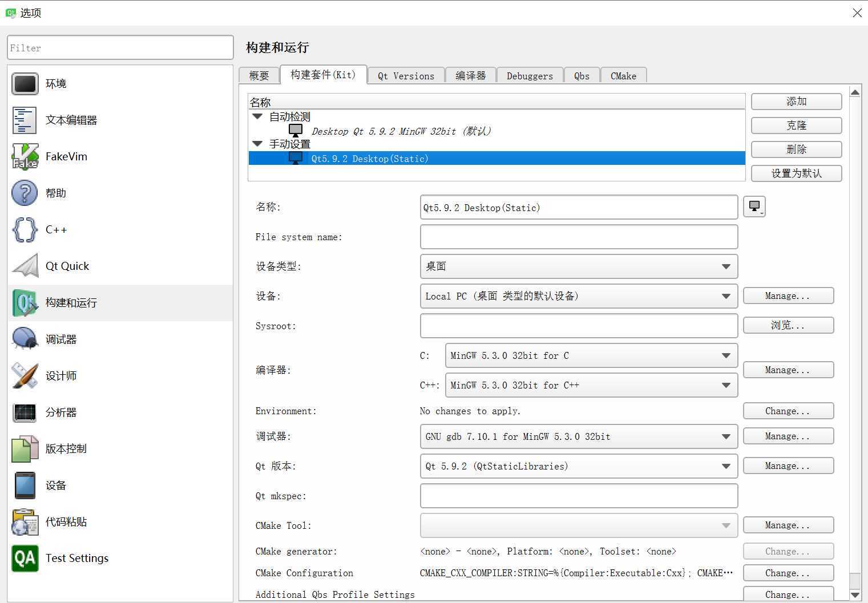Open the CMake Tool dropdown

[x=579, y=525]
